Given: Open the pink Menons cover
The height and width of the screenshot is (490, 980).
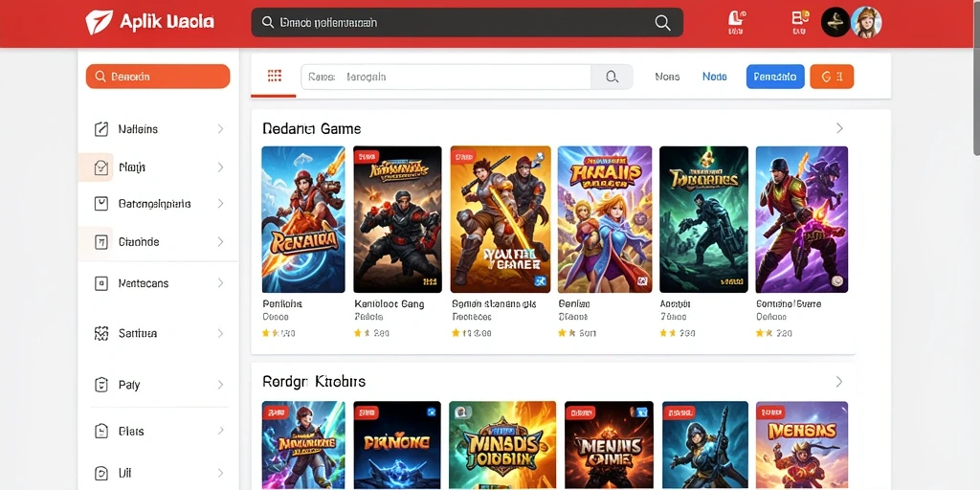Looking at the screenshot, I should 802,446.
